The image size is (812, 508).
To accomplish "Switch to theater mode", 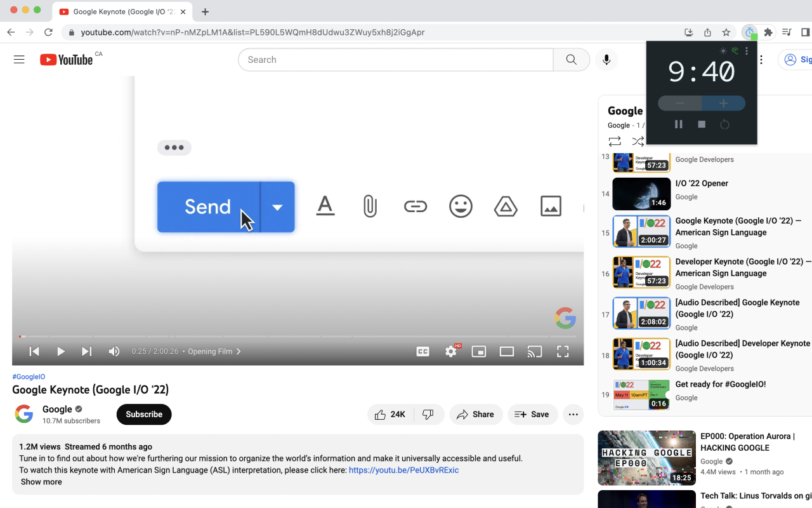I will (507, 351).
